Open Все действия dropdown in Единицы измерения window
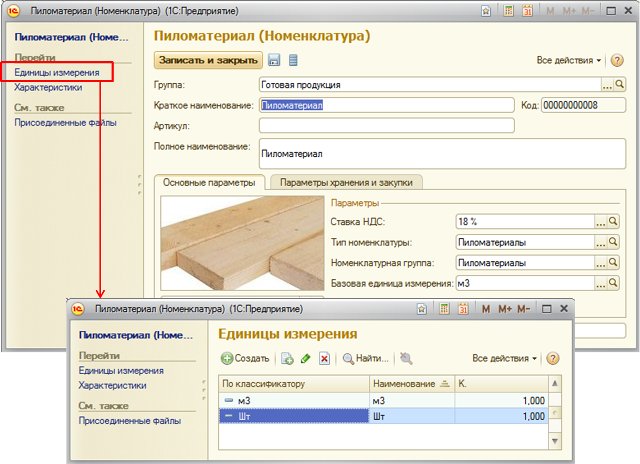The image size is (640, 464). (504, 358)
